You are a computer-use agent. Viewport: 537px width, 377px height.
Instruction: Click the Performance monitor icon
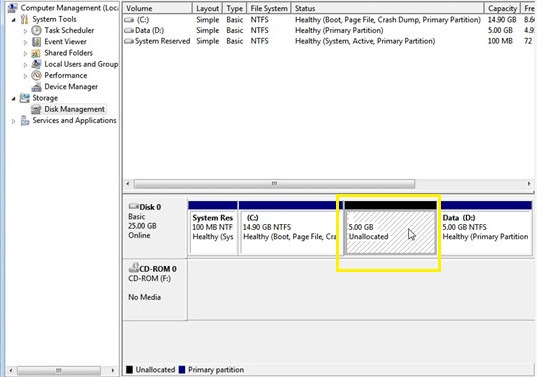click(36, 75)
